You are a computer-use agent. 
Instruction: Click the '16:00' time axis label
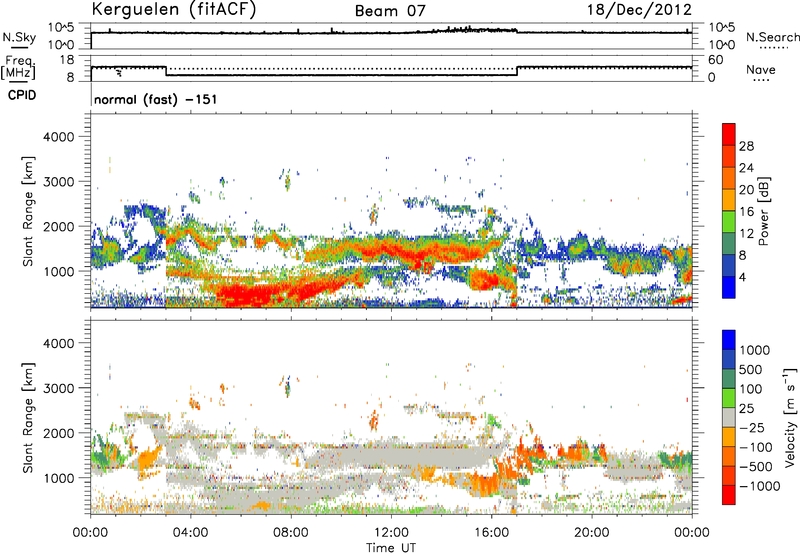(491, 533)
